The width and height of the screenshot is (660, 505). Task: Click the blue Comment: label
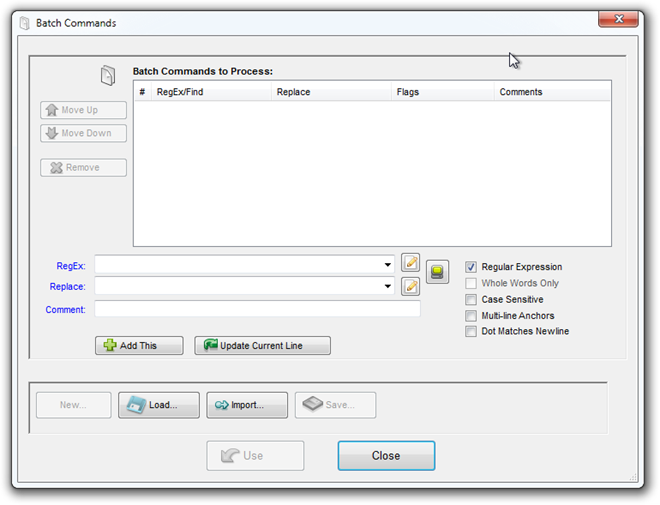65,310
